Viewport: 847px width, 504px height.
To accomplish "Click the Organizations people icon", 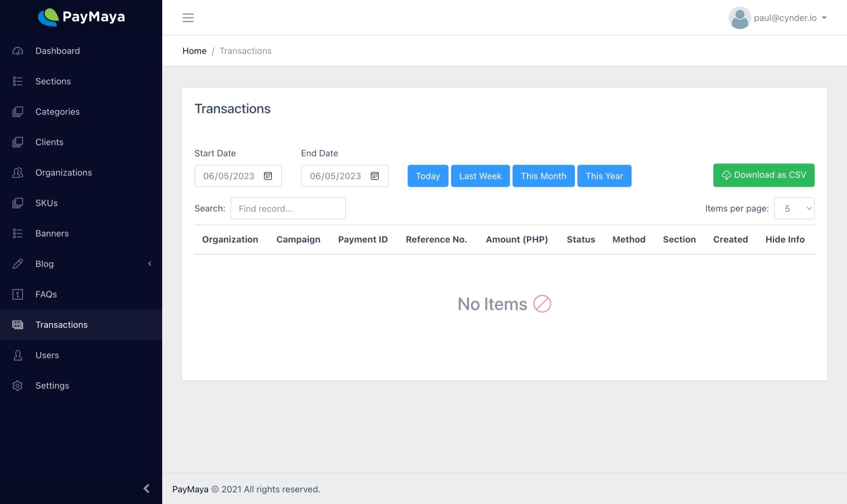I will pos(17,173).
